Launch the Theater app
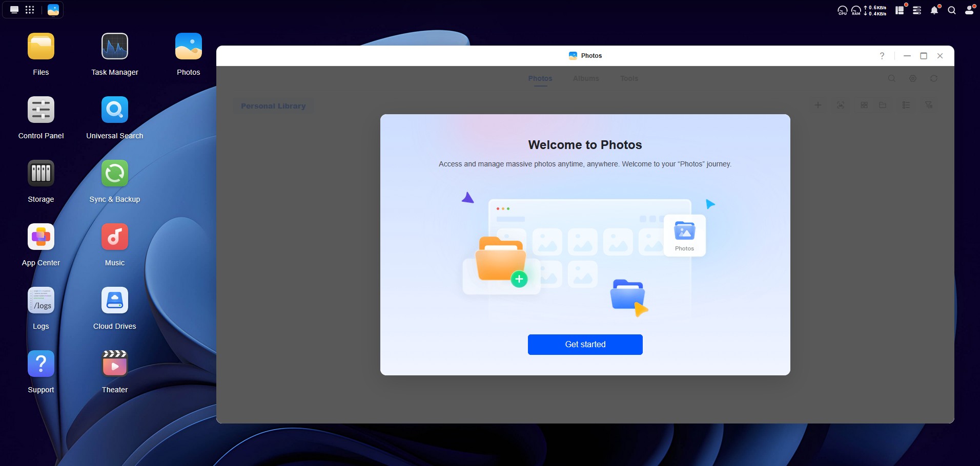Image resolution: width=980 pixels, height=466 pixels. pyautogui.click(x=115, y=364)
